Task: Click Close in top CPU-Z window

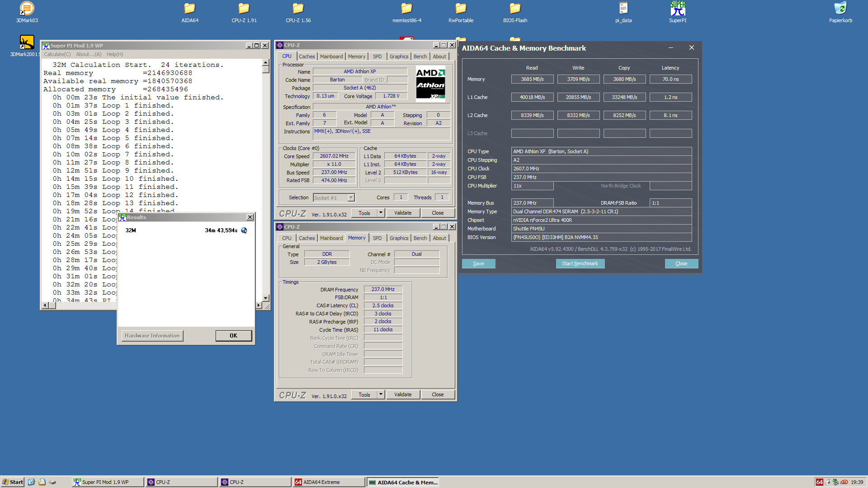Action: 438,213
